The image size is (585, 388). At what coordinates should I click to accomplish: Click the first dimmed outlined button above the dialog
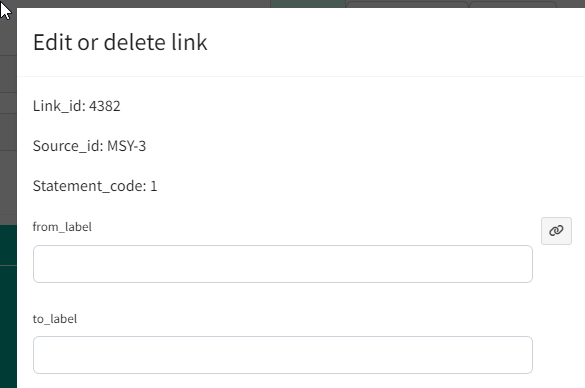point(407,4)
